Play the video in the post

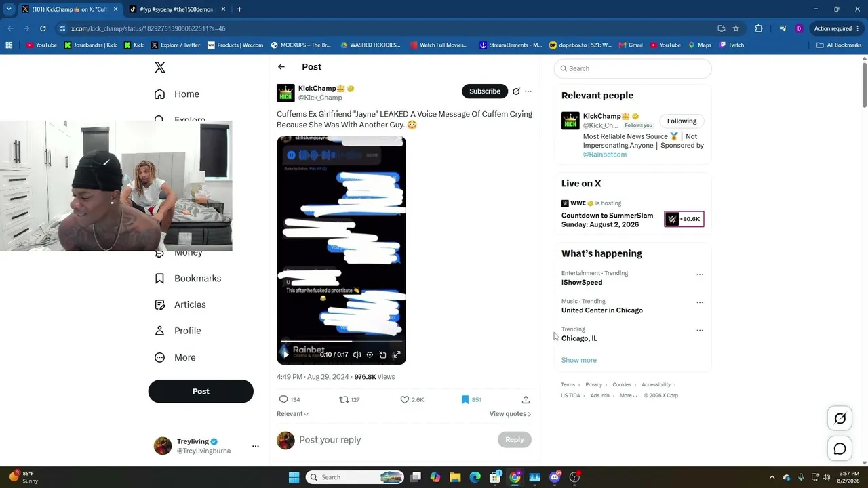(285, 354)
